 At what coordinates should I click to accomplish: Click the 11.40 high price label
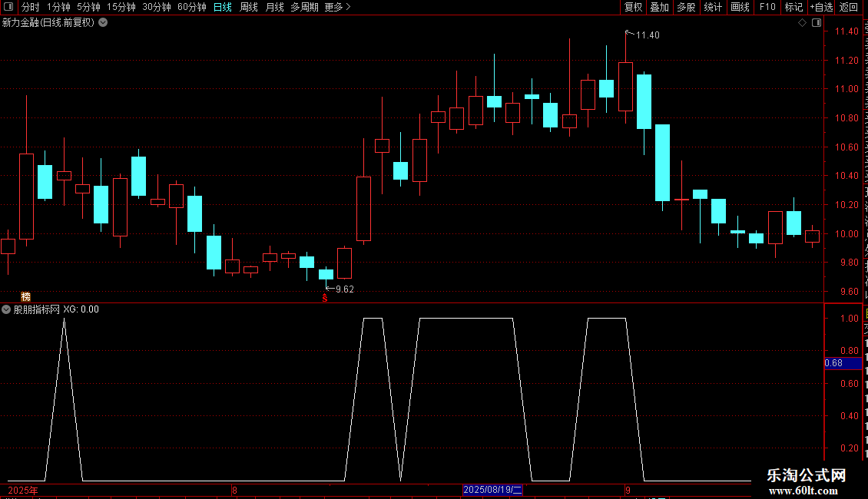(x=647, y=35)
